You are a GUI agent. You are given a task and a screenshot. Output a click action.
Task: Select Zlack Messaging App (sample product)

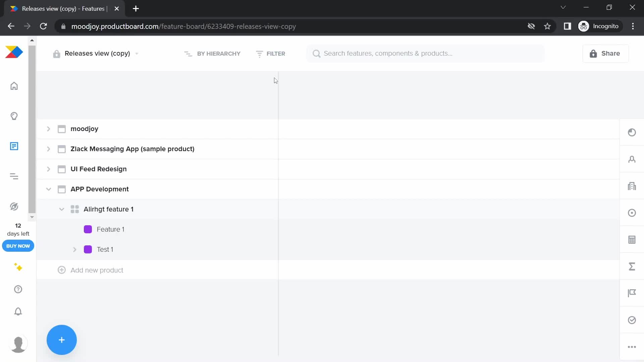coord(132,149)
